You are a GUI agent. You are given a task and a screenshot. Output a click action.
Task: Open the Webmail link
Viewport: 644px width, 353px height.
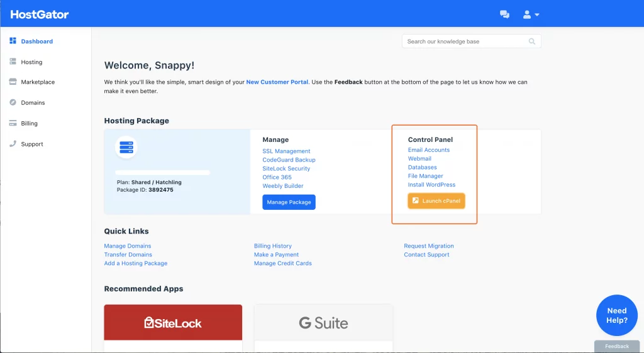(419, 159)
